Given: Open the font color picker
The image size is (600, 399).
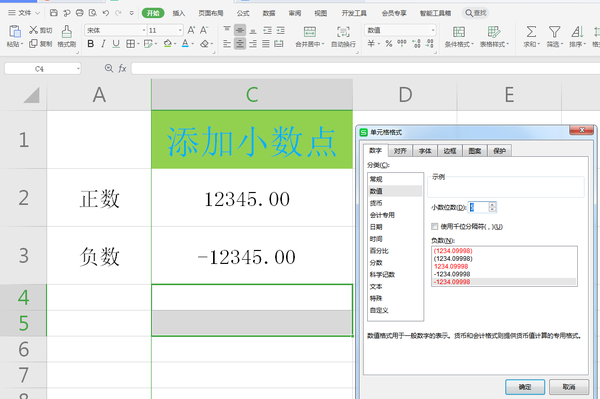Looking at the screenshot, I should click(x=185, y=44).
